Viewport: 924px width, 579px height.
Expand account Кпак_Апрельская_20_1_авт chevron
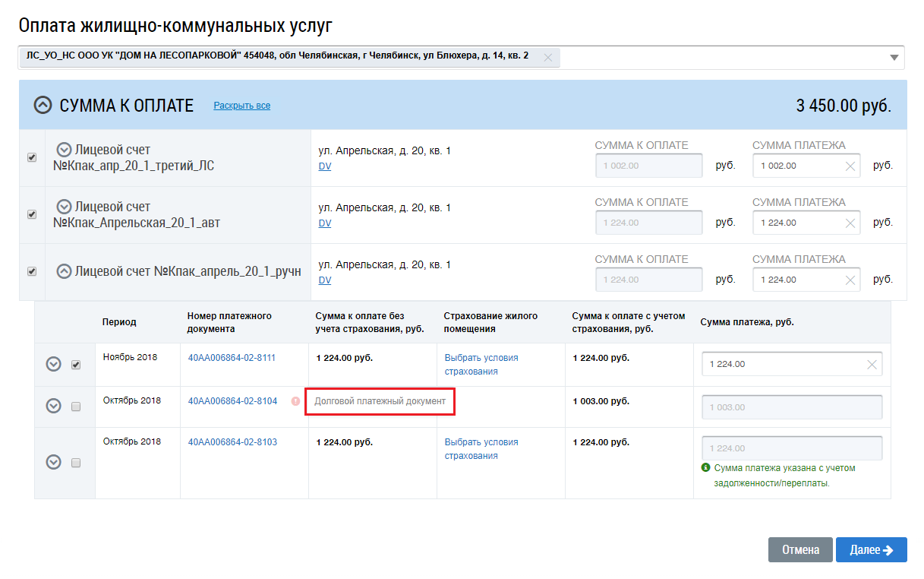click(65, 207)
